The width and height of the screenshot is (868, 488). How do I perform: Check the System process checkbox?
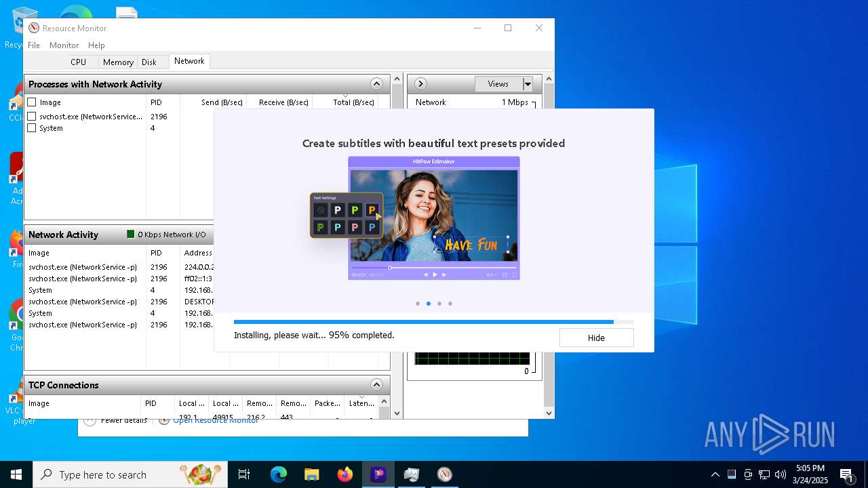pos(31,128)
